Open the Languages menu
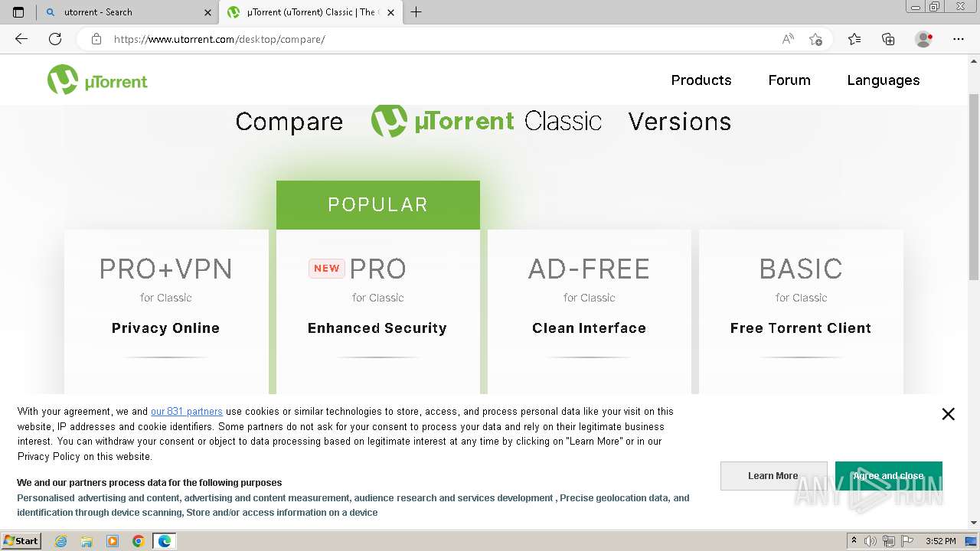 (x=884, y=80)
